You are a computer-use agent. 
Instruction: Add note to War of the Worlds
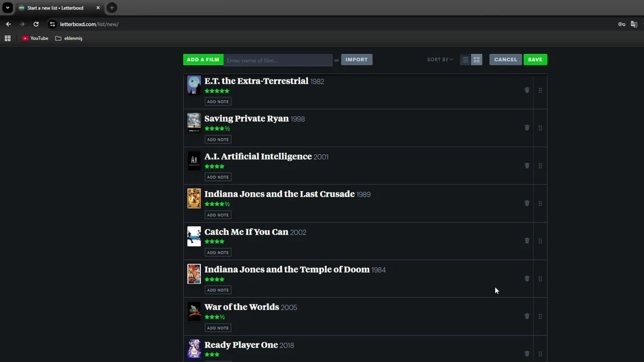coord(218,328)
